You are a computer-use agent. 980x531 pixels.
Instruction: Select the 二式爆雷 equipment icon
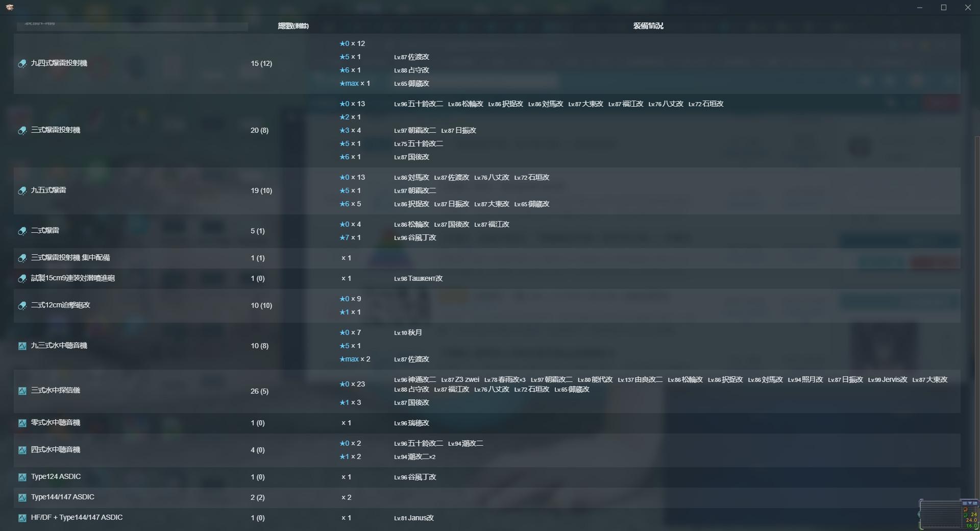[x=22, y=231]
